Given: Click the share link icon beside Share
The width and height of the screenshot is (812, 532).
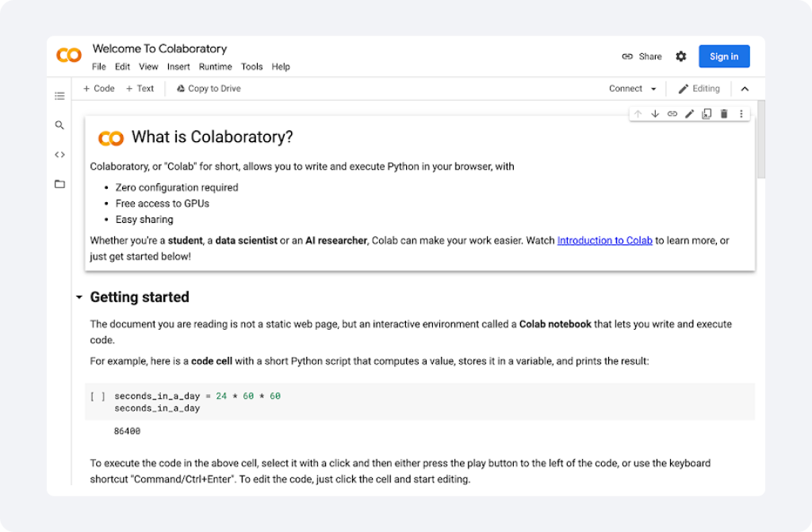Looking at the screenshot, I should 627,56.
